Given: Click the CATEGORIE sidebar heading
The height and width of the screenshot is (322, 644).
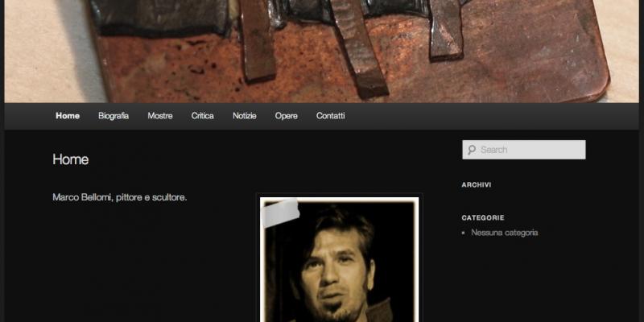Looking at the screenshot, I should coord(483,217).
